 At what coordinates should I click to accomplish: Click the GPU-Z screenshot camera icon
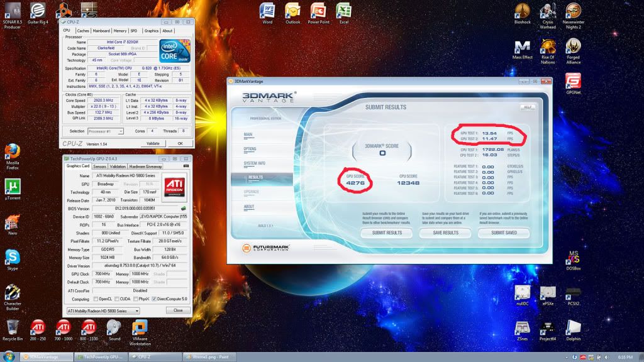pos(186,166)
